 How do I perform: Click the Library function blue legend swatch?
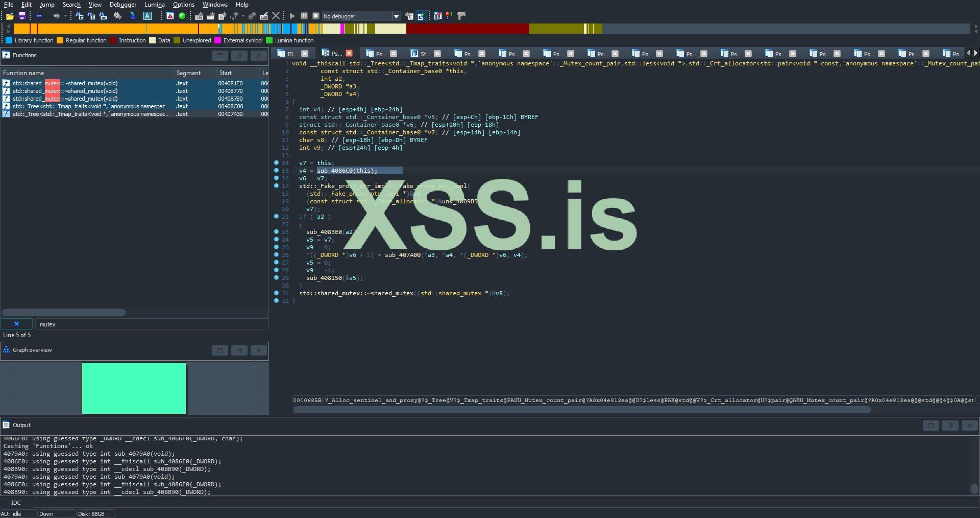pyautogui.click(x=9, y=40)
